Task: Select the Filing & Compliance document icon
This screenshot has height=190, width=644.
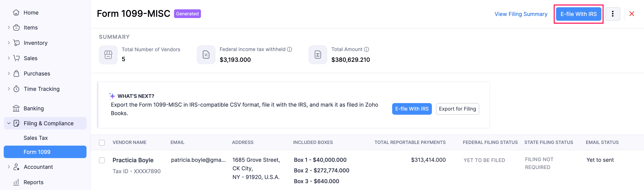Action: 16,123
